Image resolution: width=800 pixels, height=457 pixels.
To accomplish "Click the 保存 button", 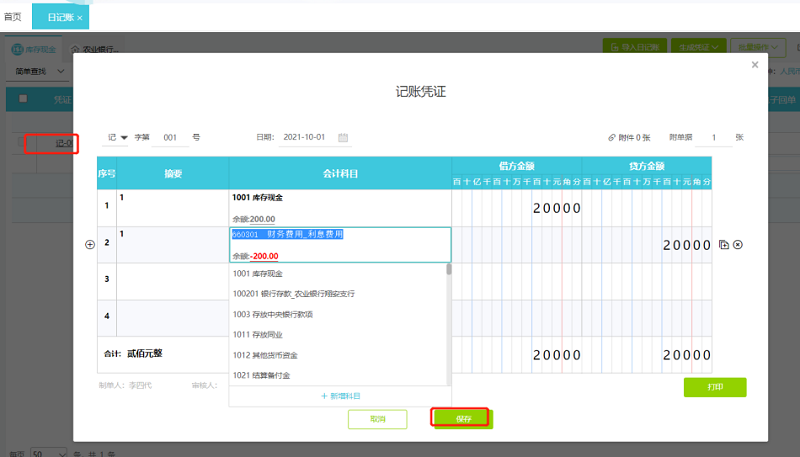I will (x=462, y=418).
